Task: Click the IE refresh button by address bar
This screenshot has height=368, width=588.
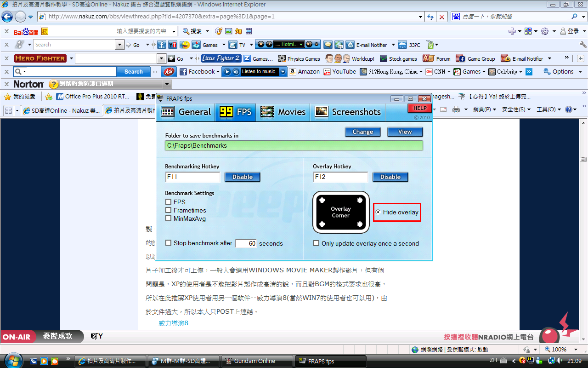Action: click(430, 17)
